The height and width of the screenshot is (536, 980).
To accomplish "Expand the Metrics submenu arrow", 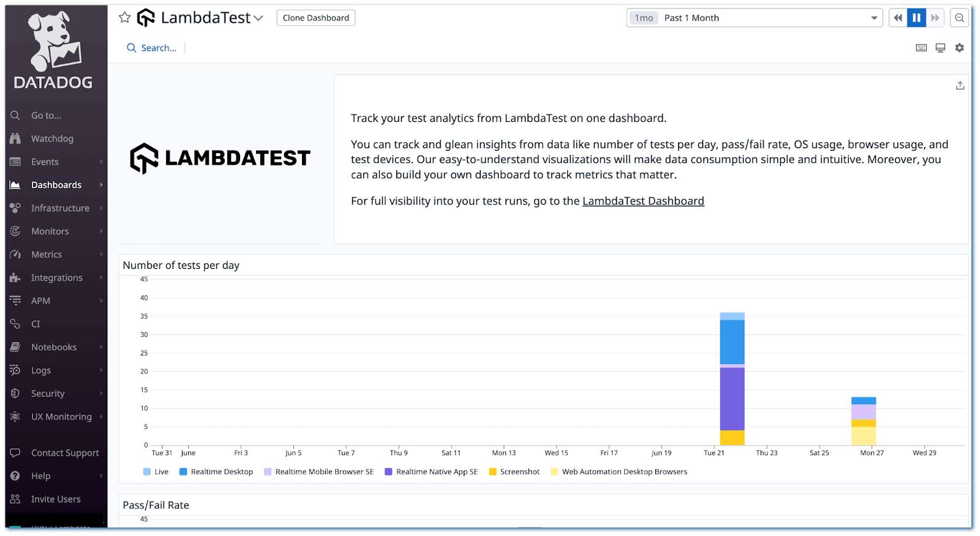I will pos(101,254).
